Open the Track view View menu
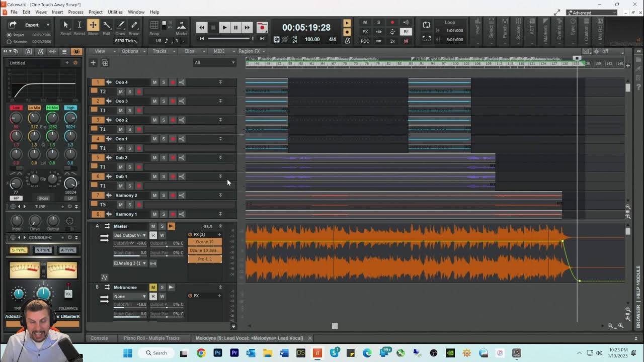Image resolution: width=644 pixels, height=362 pixels. (x=104, y=51)
